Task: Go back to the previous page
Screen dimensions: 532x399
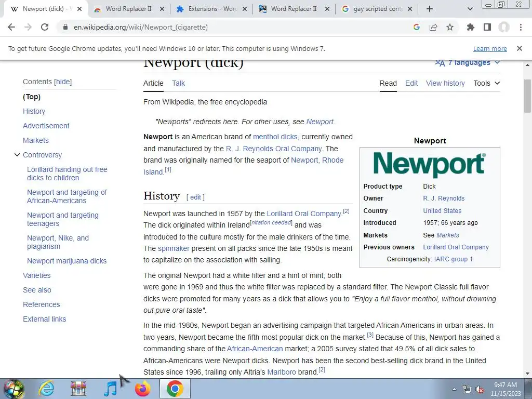Action: click(x=11, y=27)
